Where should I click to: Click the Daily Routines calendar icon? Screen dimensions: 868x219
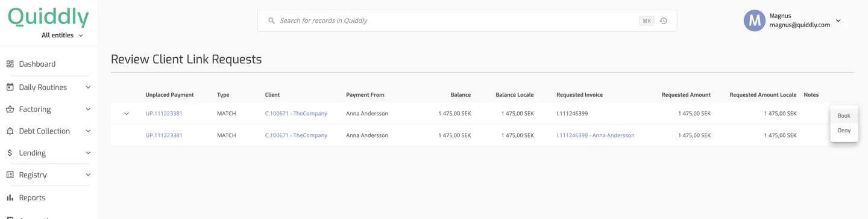click(x=10, y=87)
